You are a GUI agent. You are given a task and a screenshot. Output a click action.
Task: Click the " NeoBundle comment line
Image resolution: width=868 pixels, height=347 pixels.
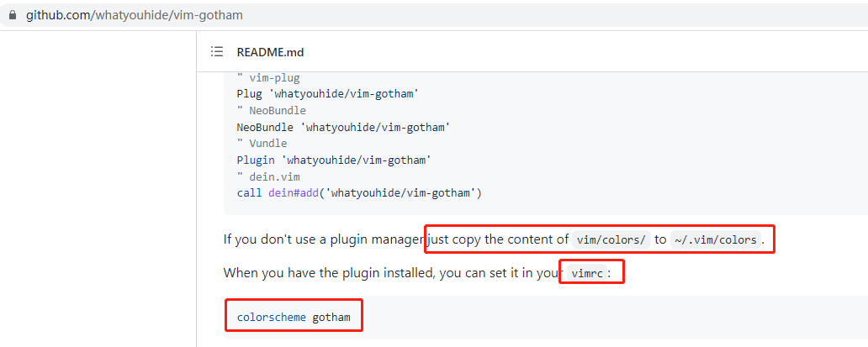[x=271, y=111]
